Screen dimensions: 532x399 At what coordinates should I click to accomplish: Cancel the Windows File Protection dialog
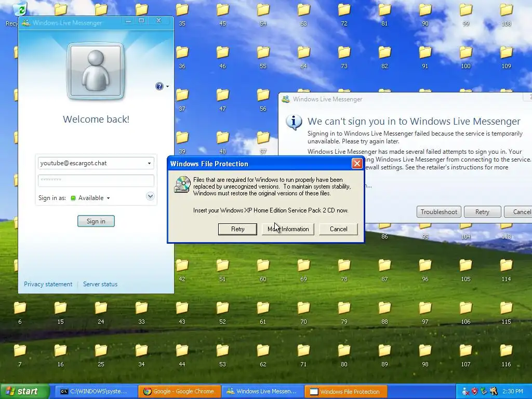[x=338, y=229]
